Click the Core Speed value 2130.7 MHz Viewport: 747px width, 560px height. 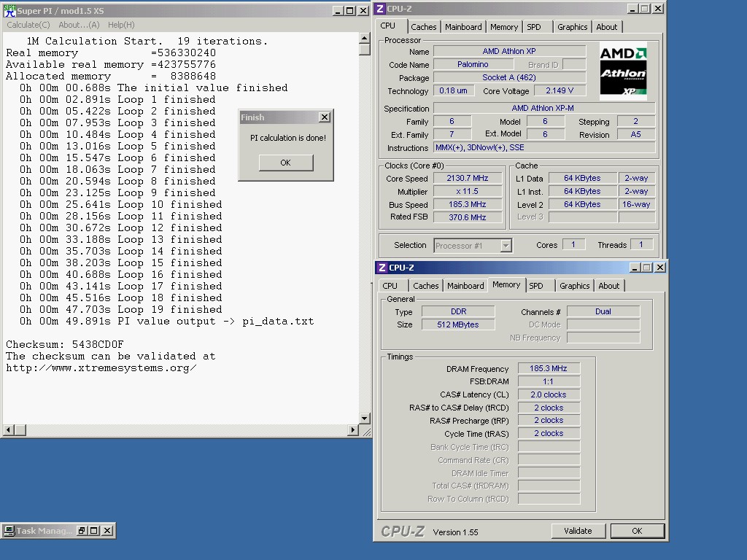468,178
